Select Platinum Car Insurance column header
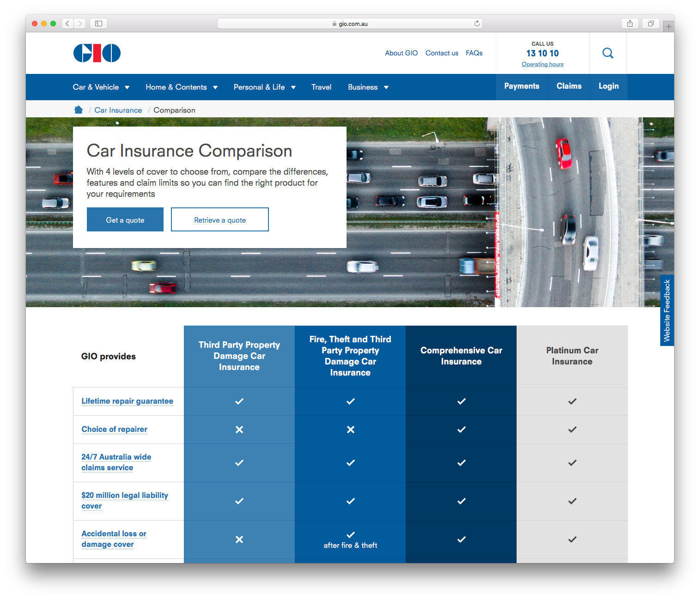The image size is (700, 600). 572,356
